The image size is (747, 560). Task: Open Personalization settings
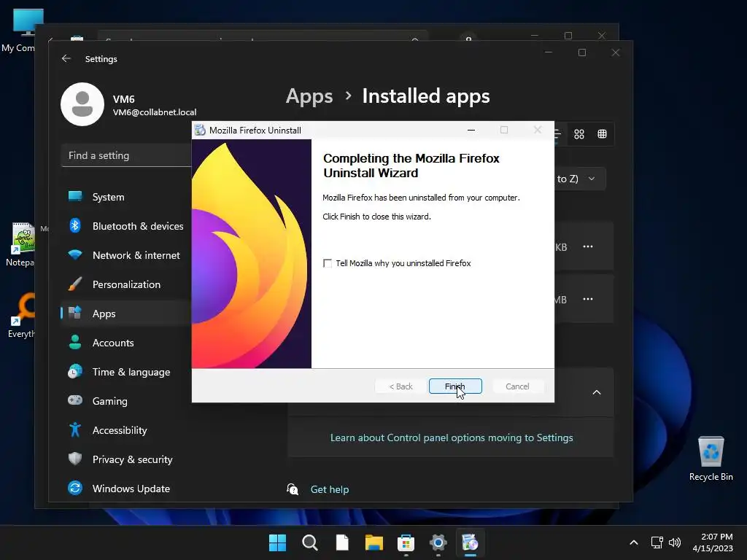pyautogui.click(x=126, y=284)
